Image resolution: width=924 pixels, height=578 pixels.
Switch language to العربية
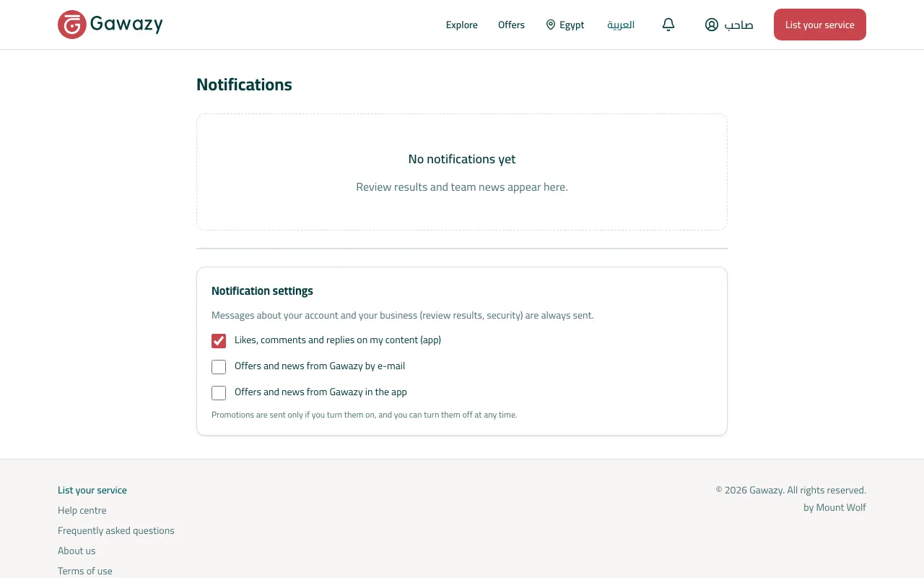click(621, 25)
